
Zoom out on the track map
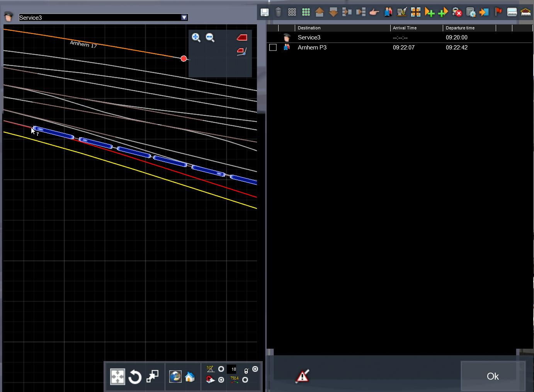[x=210, y=37]
